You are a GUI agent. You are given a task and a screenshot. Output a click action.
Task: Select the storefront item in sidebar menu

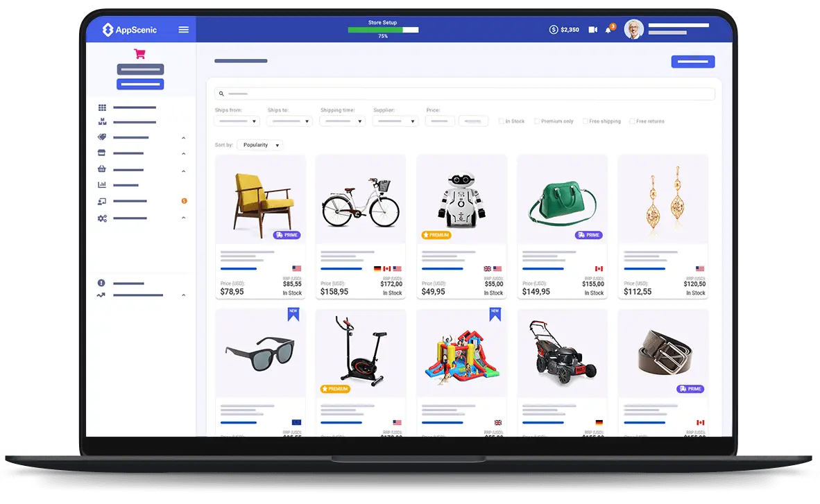[x=102, y=153]
